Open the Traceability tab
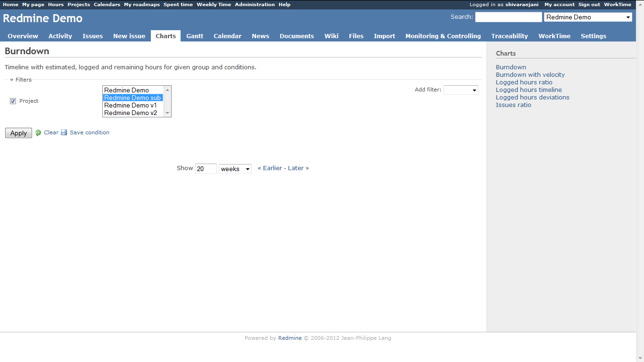This screenshot has width=644, height=362. pyautogui.click(x=510, y=36)
